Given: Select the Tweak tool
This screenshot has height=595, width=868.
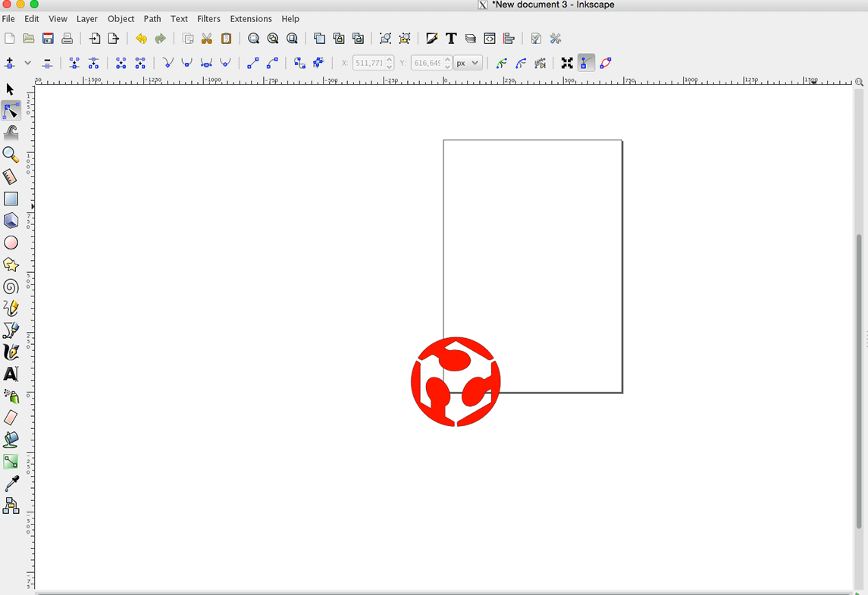Looking at the screenshot, I should tap(11, 133).
